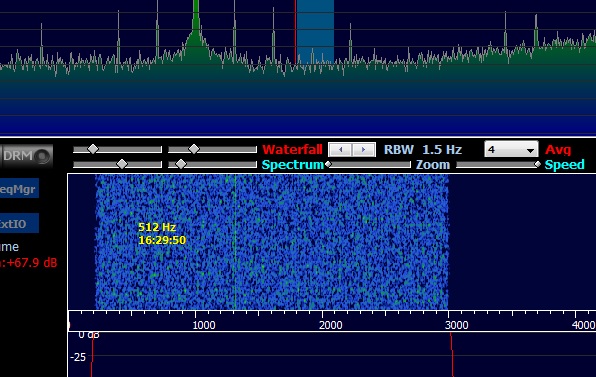Image resolution: width=596 pixels, height=377 pixels.
Task: Click the 2000 Hz mark on audio scale
Action: (x=331, y=325)
